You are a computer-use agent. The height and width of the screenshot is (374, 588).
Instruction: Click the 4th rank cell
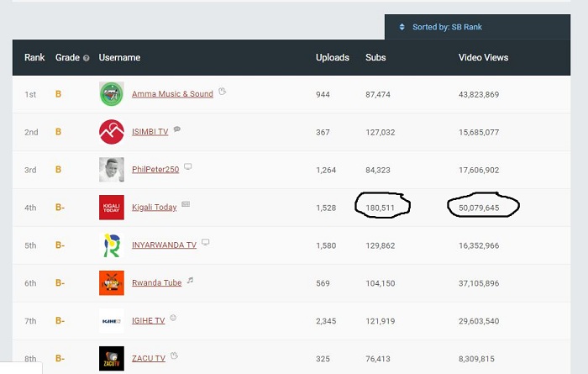point(30,208)
